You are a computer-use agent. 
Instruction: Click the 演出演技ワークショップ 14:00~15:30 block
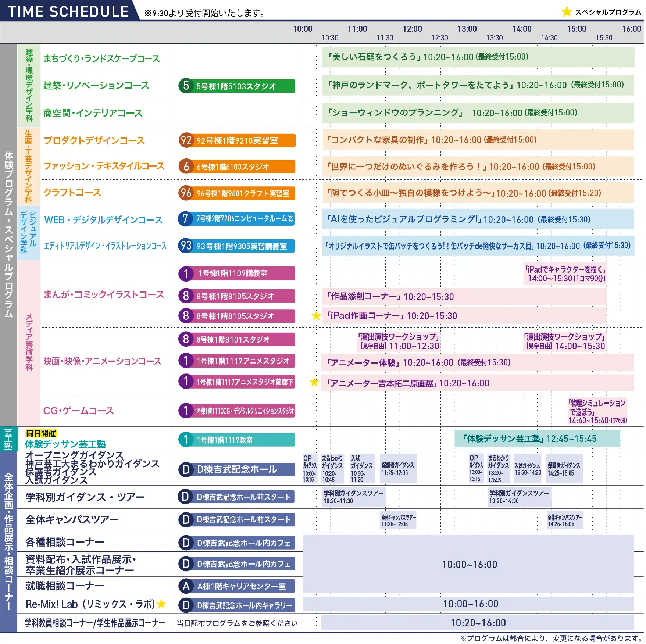tap(565, 341)
